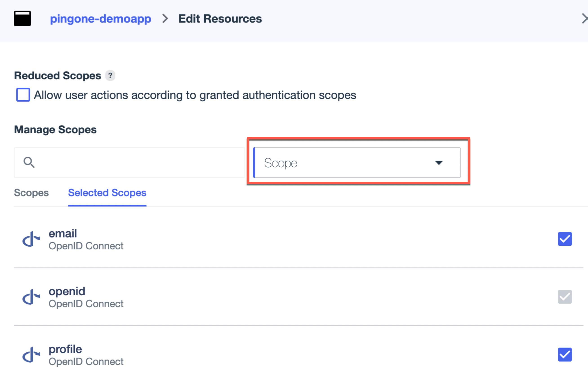
Task: Switch to the Scopes tab
Action: (31, 193)
